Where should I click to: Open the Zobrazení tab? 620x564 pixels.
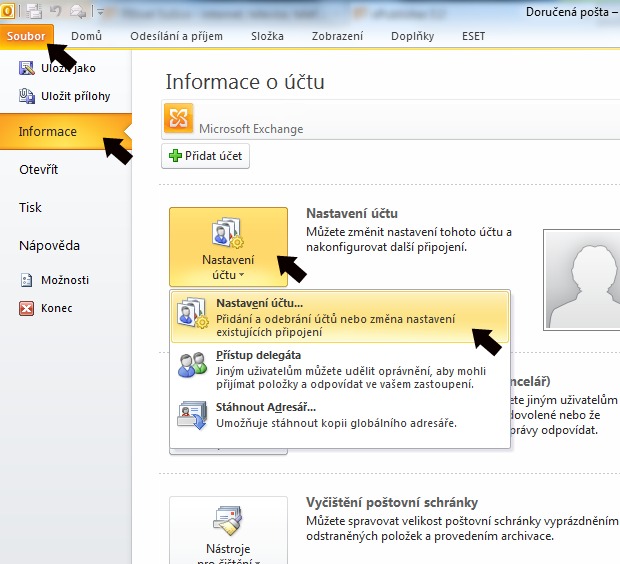[x=337, y=36]
